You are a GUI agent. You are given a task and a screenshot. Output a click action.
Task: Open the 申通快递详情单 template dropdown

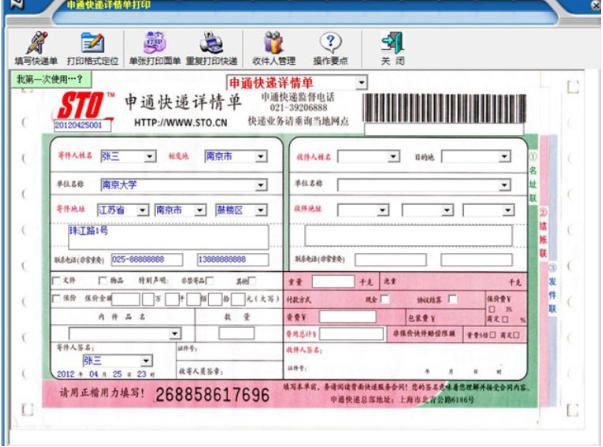(361, 82)
